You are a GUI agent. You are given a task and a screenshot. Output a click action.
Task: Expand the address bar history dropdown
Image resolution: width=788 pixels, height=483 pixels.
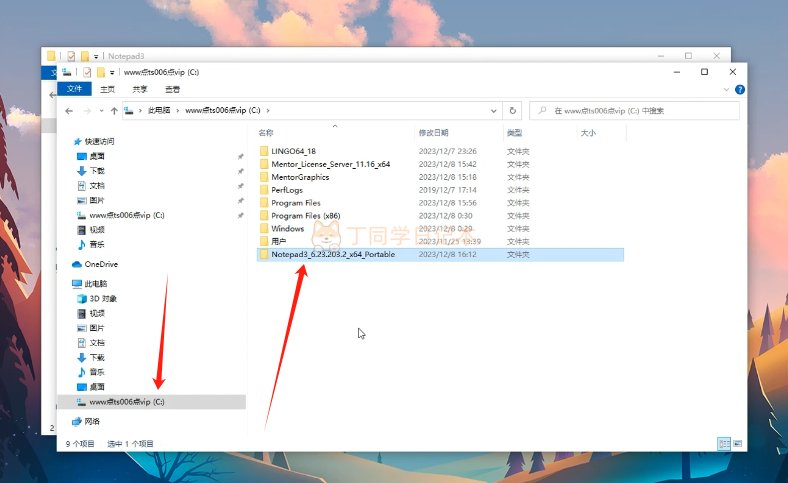(494, 111)
